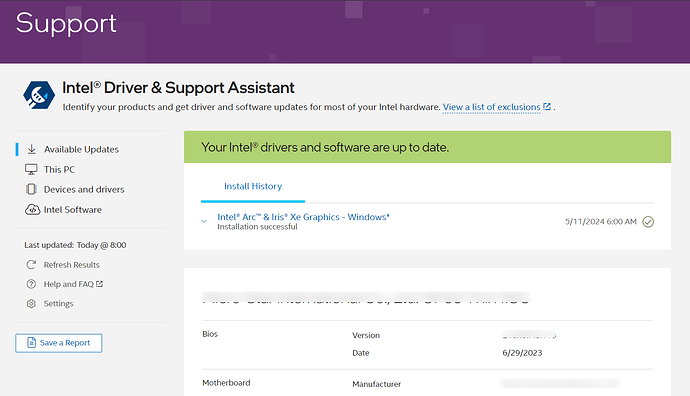Click the Intel Driver & Support Assistant title
Viewport: 690px width, 396px height.
tap(178, 88)
